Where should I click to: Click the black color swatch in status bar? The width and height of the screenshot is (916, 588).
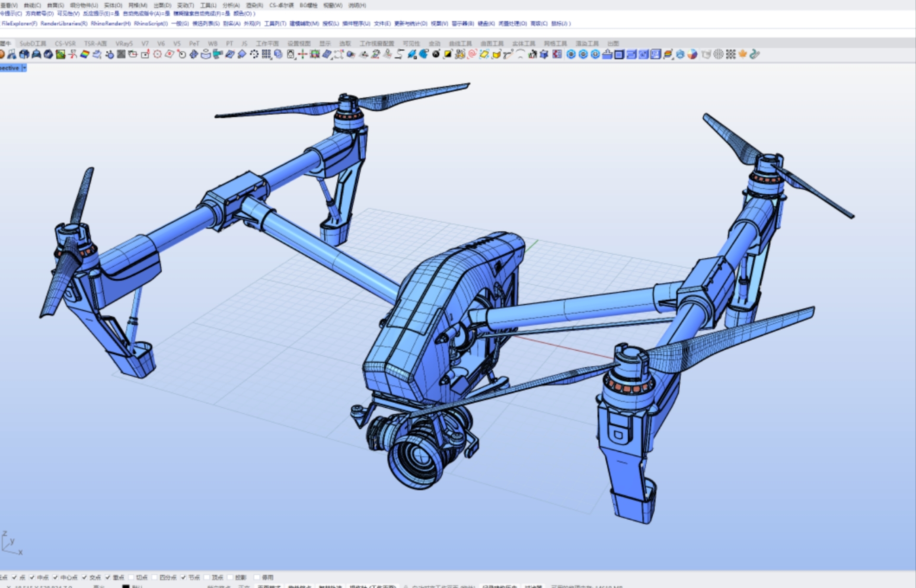(x=126, y=586)
